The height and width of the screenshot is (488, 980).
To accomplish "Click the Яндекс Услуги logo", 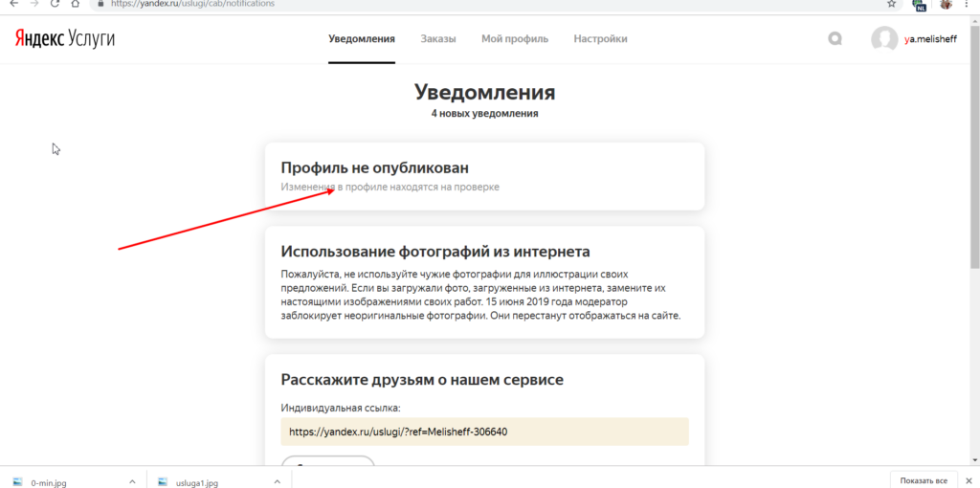I will tap(65, 38).
